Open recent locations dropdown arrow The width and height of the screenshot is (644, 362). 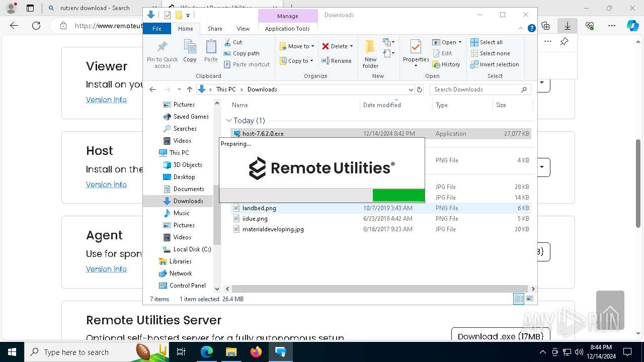pyautogui.click(x=179, y=89)
